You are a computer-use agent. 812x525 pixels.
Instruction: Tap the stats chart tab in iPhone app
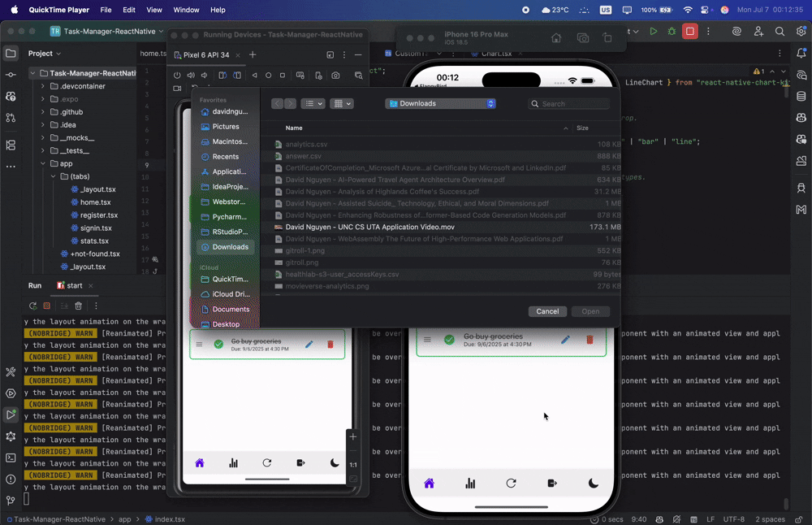coord(470,484)
